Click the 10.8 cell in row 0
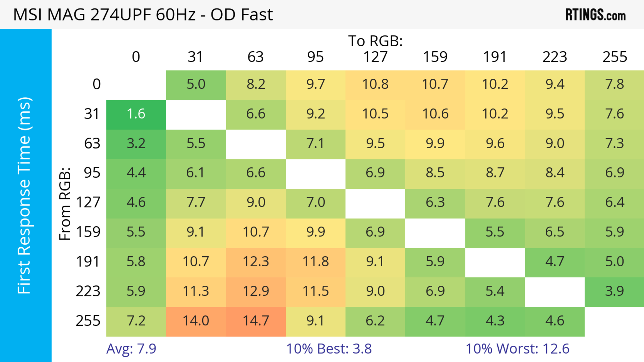This screenshot has width=644, height=362. (375, 84)
